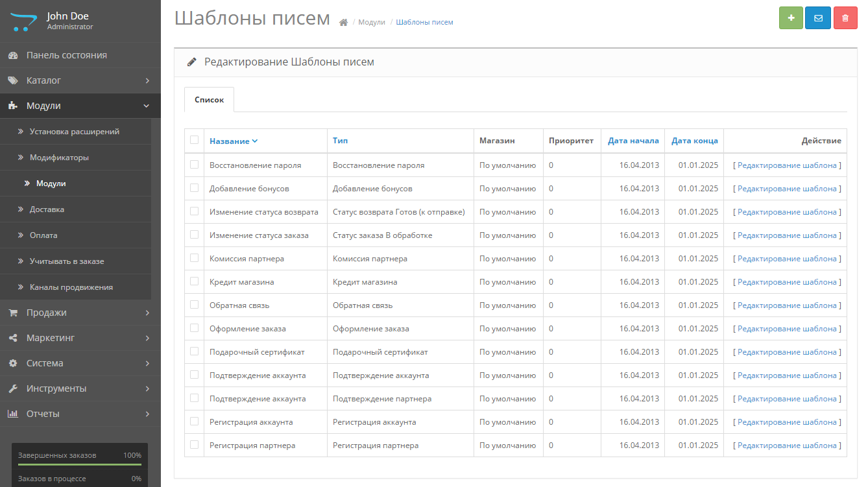This screenshot has height=487, width=868.
Task: Click the blue envelope mail button
Action: (x=818, y=18)
